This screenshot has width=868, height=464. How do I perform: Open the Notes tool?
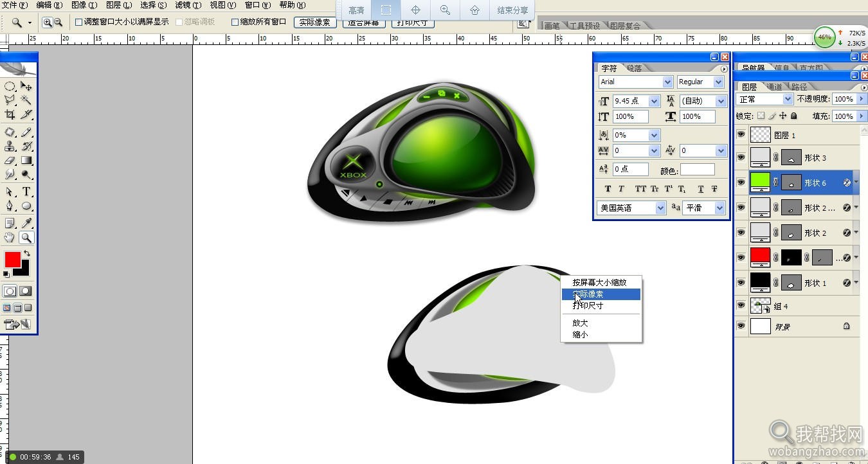coord(10,223)
